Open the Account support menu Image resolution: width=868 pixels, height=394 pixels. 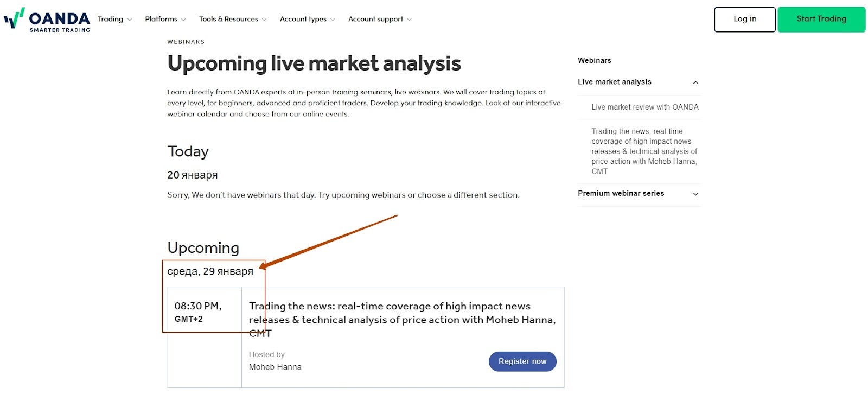click(380, 19)
